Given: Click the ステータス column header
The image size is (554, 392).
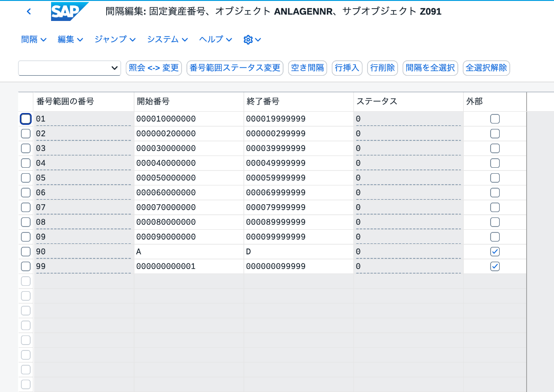Looking at the screenshot, I should 409,102.
